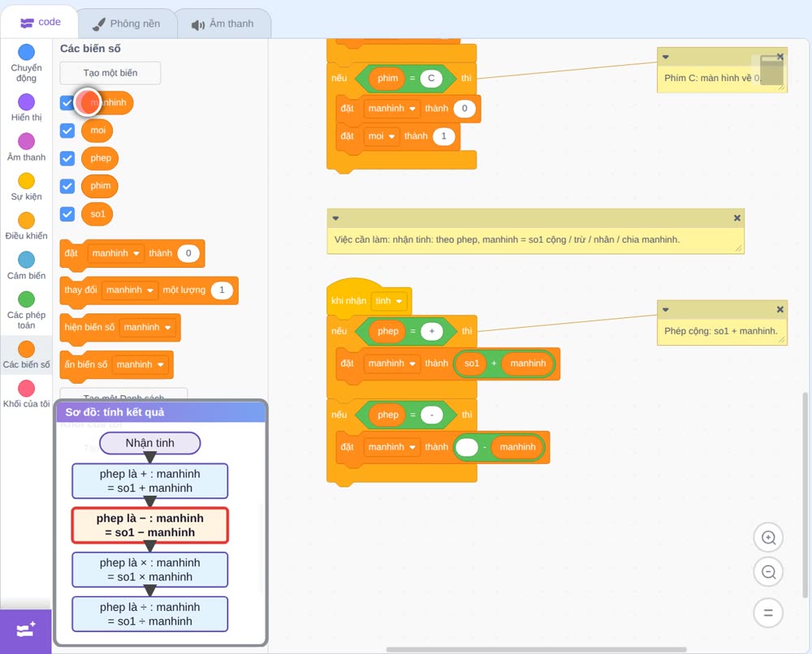Open the Chuyển động category circle
This screenshot has height=654, width=812.
(x=27, y=52)
